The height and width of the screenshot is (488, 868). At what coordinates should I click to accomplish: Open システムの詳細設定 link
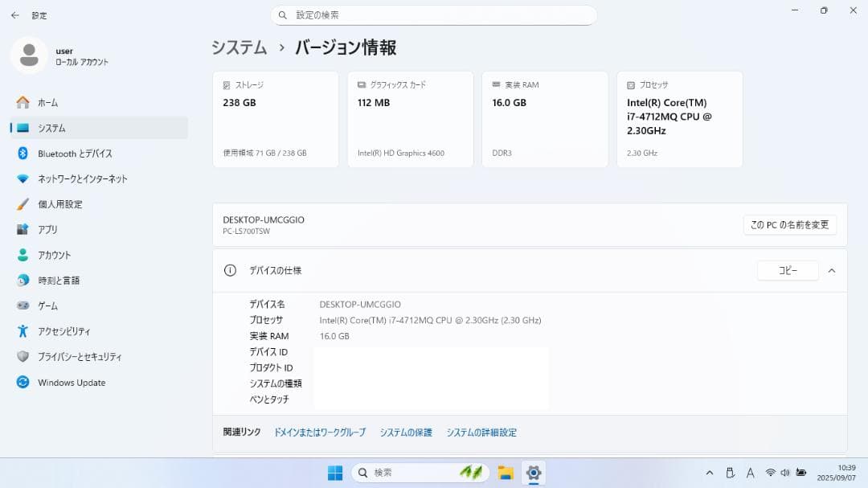[x=481, y=432]
